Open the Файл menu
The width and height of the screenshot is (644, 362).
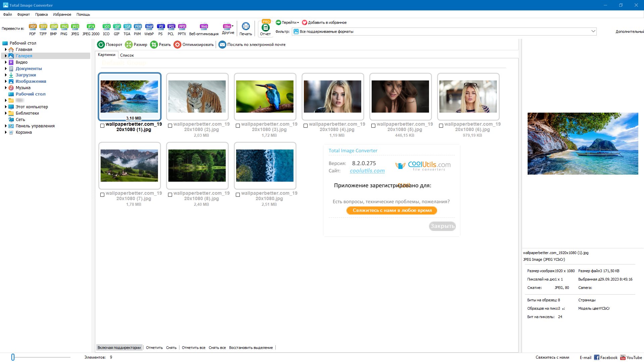click(7, 14)
